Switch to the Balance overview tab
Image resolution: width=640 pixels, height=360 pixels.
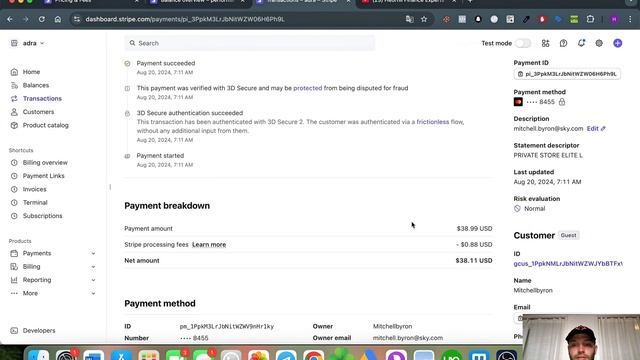(198, 2)
